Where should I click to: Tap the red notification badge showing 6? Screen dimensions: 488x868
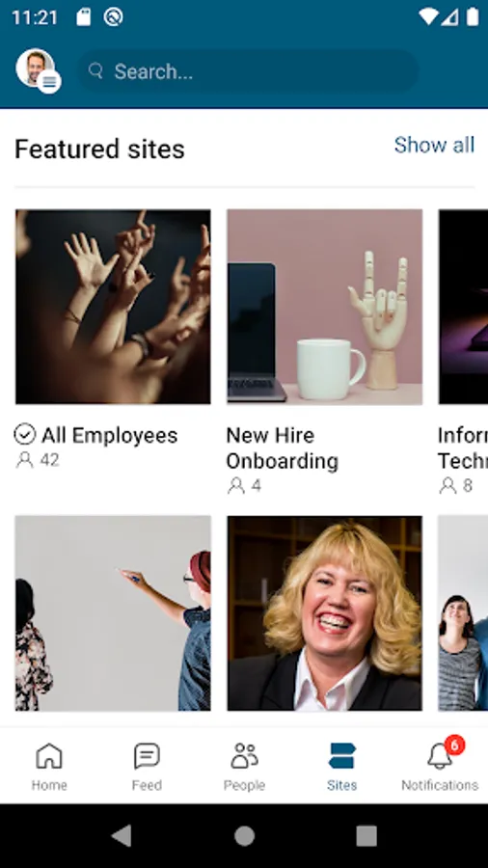click(x=454, y=746)
